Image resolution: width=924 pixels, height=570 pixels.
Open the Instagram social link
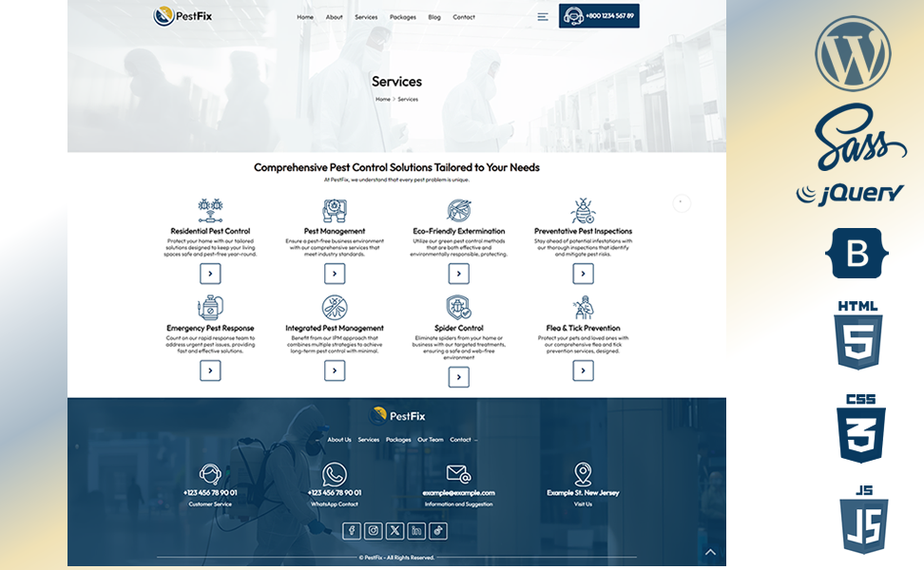[374, 531]
